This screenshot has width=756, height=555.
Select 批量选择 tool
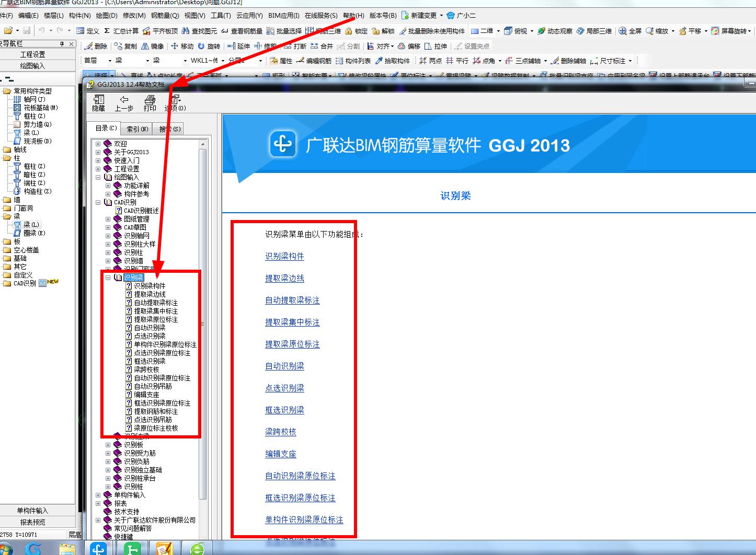coord(284,31)
